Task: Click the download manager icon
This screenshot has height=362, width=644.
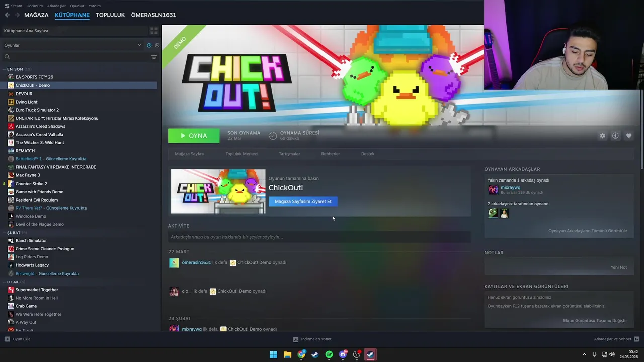Action: click(296, 339)
